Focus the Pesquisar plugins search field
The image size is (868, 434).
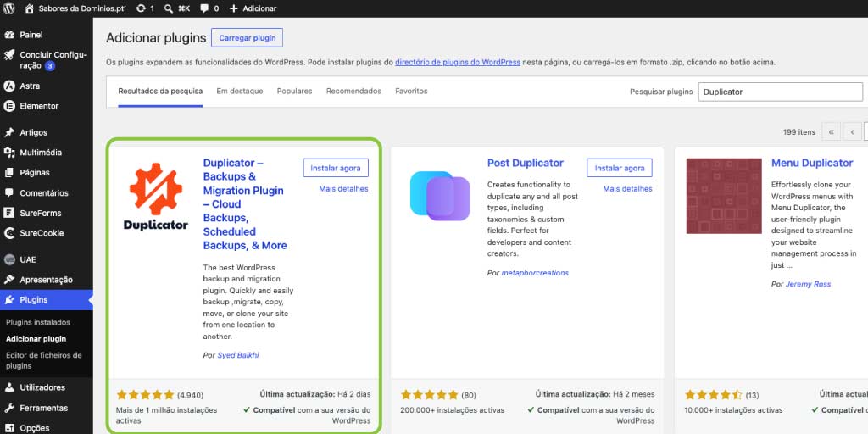(x=781, y=92)
